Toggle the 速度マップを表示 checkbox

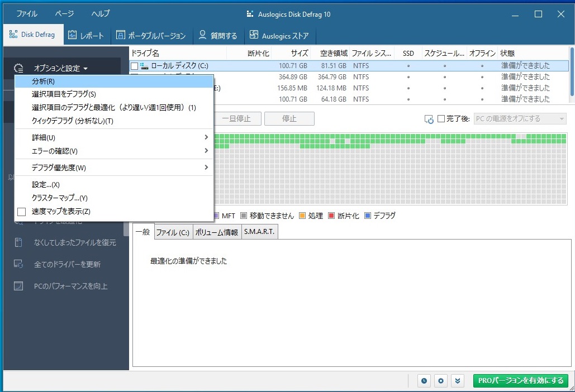click(22, 212)
